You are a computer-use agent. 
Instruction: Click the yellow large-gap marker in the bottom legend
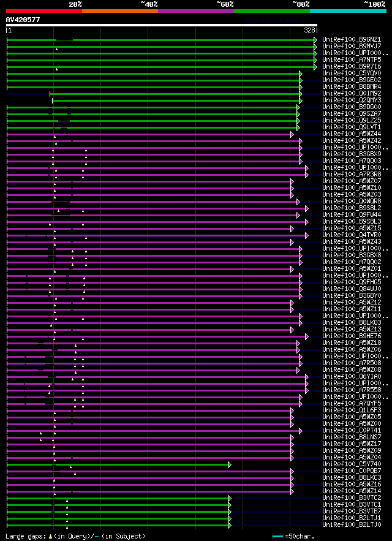click(x=50, y=537)
